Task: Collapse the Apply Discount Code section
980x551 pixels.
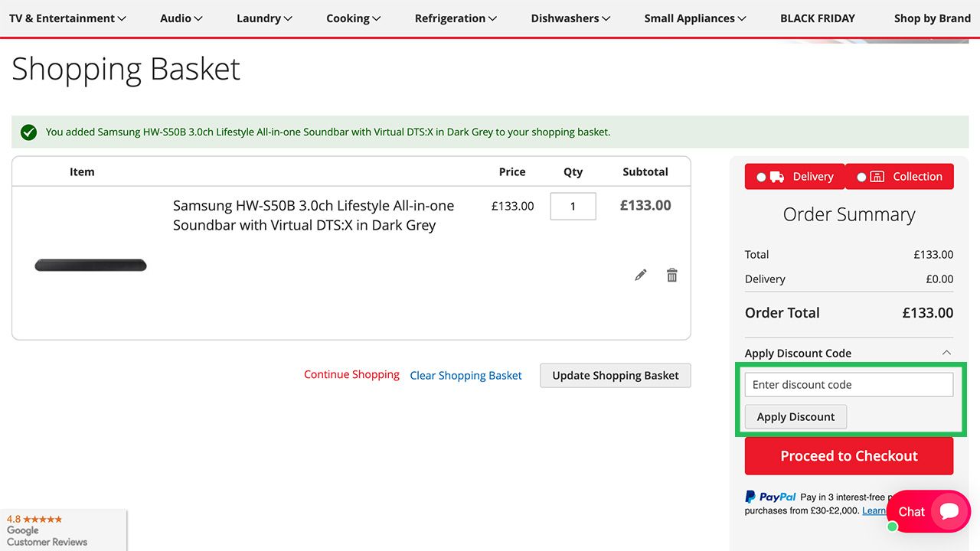Action: 946,353
